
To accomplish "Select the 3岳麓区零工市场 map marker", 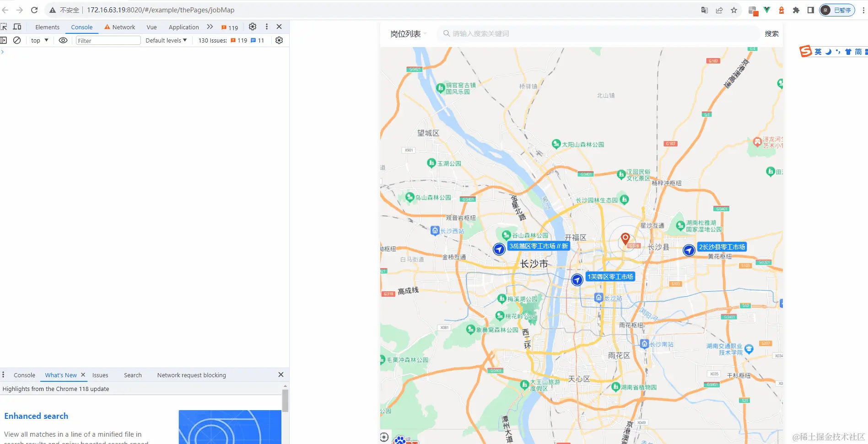I will (499, 249).
